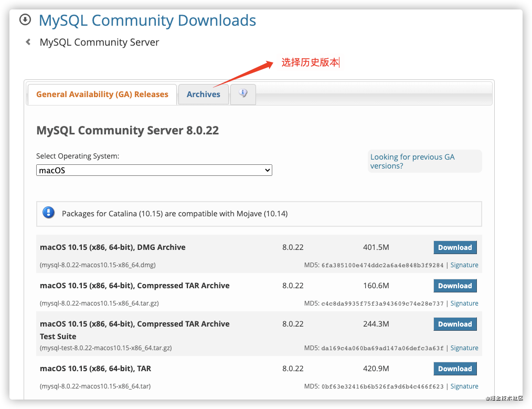Click the blue exclamation notice icon
Screen dimensions: 532x409
tap(48, 213)
